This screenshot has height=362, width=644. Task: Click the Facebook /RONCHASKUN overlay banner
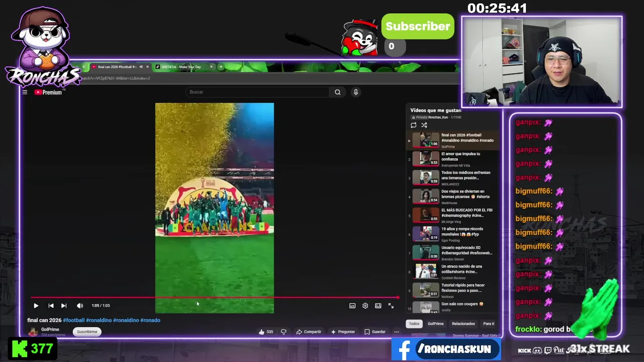[x=446, y=349]
